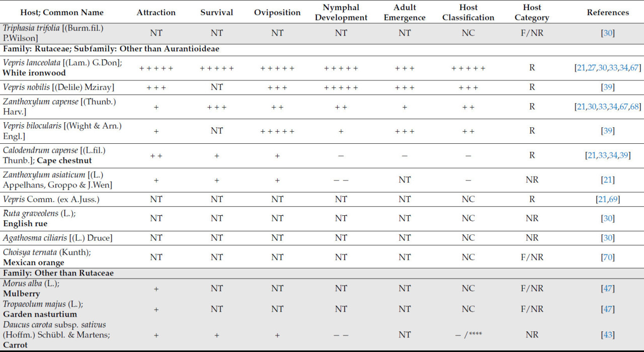Click reference 30 for English rue
The image size is (644, 352).
pyautogui.click(x=608, y=219)
